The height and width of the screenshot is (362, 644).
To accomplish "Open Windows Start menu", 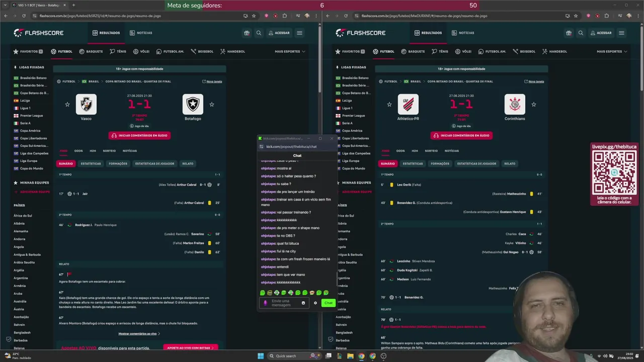I will (x=261, y=356).
